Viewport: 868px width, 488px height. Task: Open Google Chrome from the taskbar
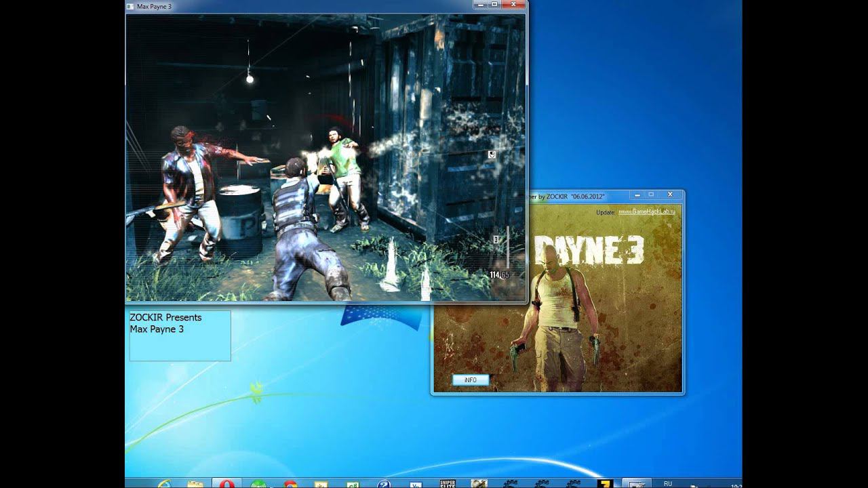click(x=290, y=484)
